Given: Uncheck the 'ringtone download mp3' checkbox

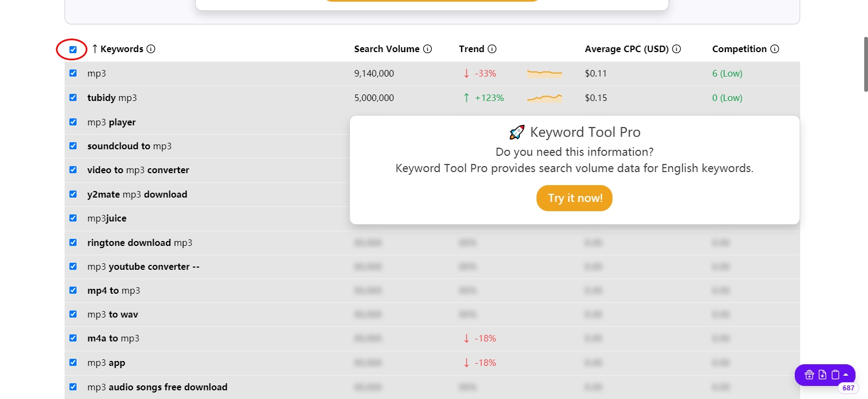Looking at the screenshot, I should [x=73, y=243].
